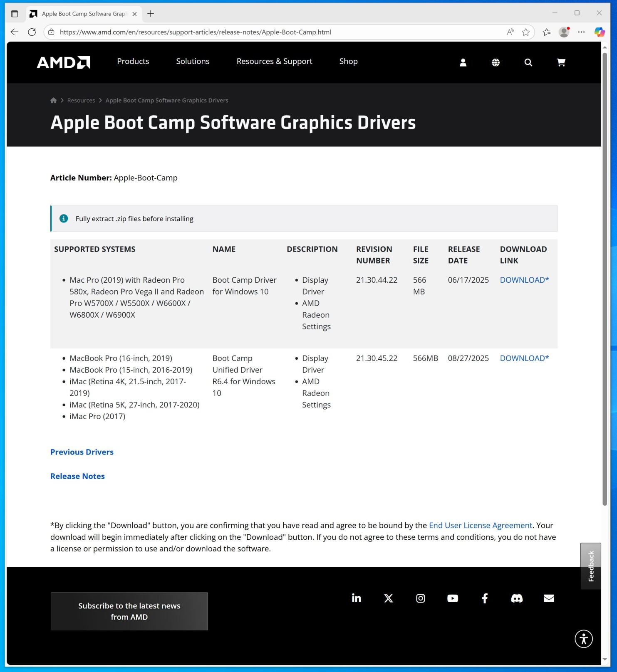Open Copilot icon in toolbar
The width and height of the screenshot is (617, 672).
pos(600,32)
